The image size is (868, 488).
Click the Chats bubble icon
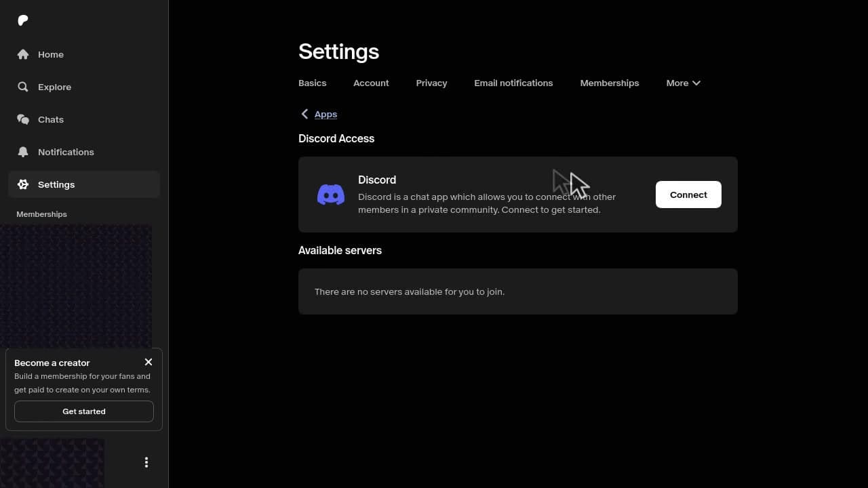23,119
